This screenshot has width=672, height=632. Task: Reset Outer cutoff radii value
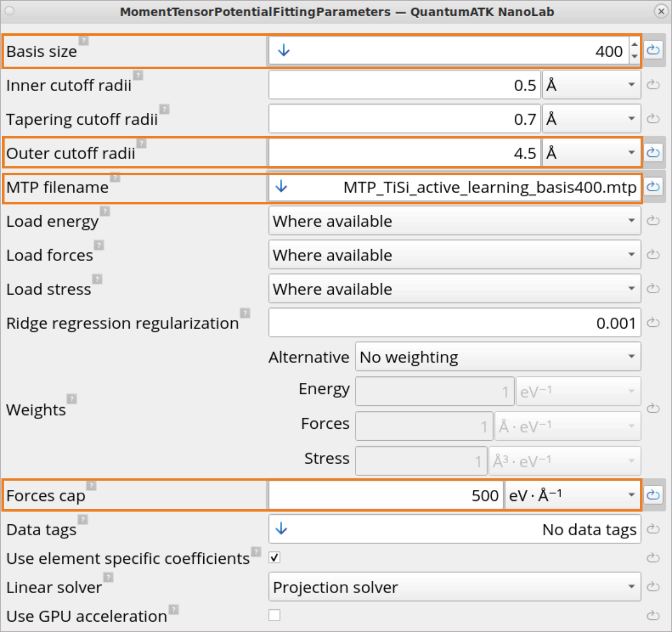pos(653,153)
